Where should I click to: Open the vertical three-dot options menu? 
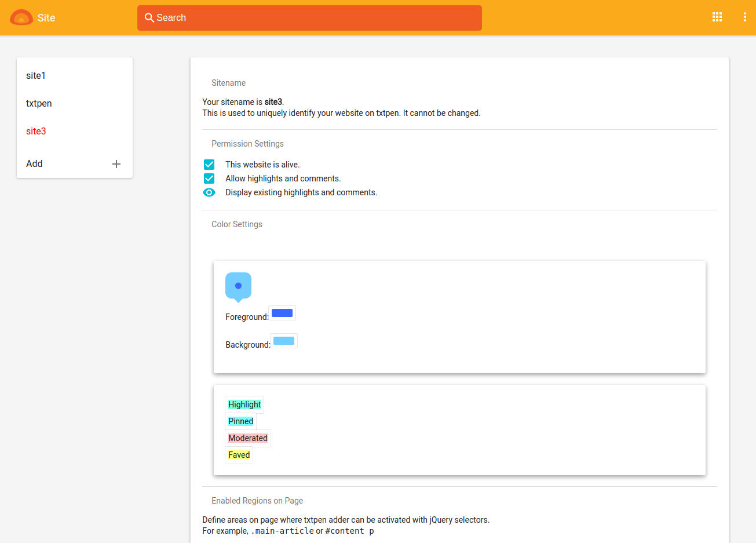(744, 17)
